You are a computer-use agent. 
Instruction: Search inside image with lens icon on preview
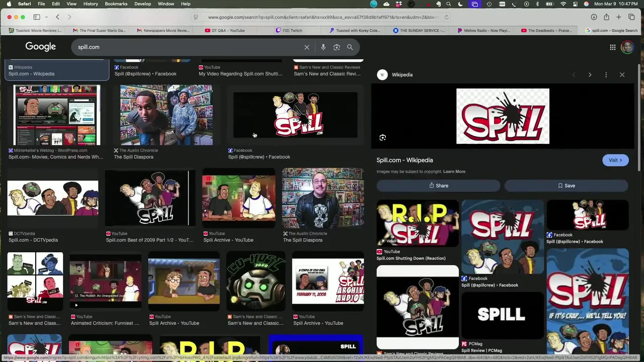point(382,138)
